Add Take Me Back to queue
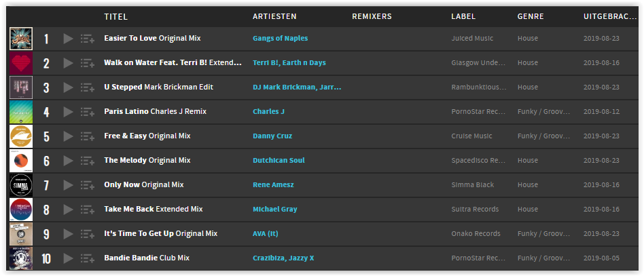The image size is (644, 276). tap(88, 210)
